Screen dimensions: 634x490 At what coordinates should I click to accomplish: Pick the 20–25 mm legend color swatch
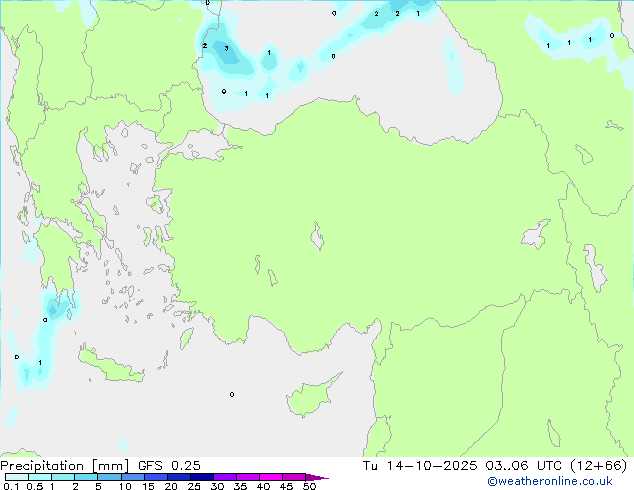tap(178, 477)
